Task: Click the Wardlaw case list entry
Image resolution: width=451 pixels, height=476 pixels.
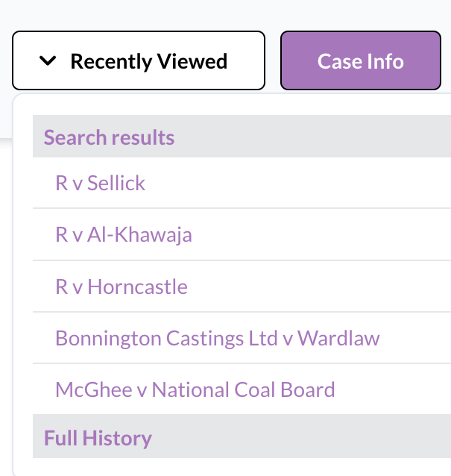Action: (x=218, y=338)
